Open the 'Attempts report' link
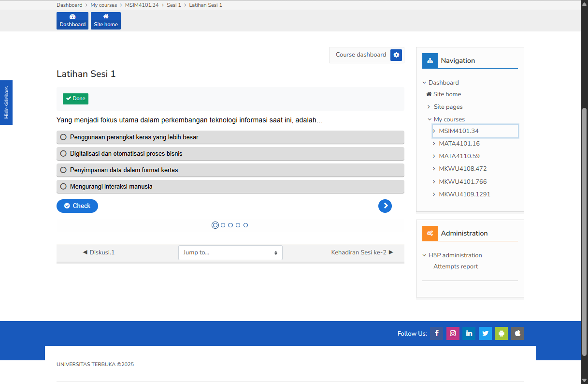588x384 pixels. [x=456, y=266]
